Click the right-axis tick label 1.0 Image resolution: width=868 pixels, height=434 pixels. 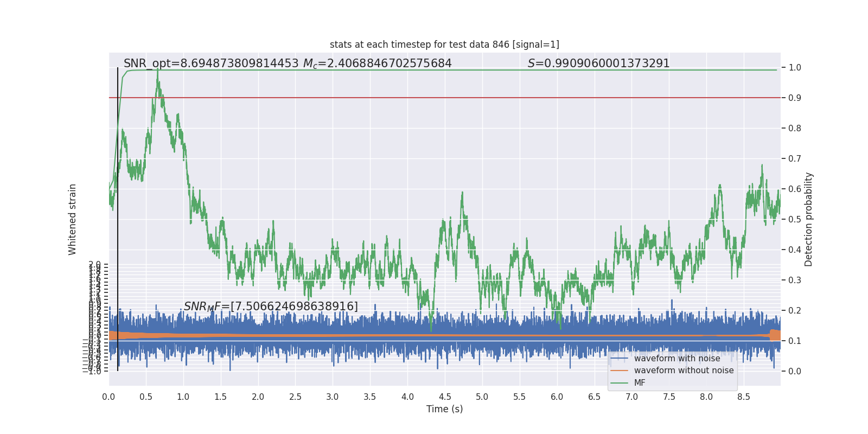click(795, 68)
